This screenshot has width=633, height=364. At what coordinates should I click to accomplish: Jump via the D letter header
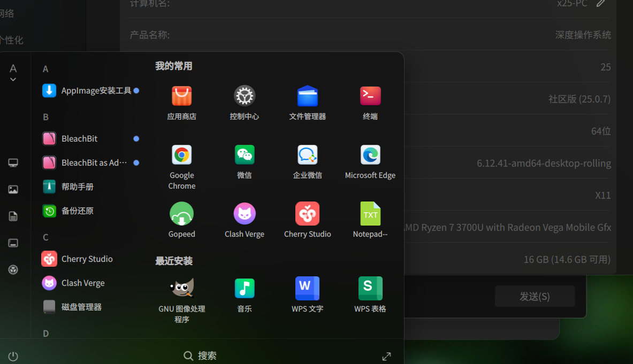click(45, 334)
